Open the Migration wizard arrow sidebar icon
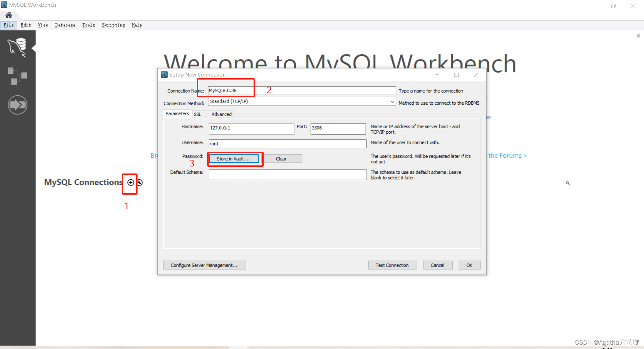The image size is (644, 349). point(17,105)
